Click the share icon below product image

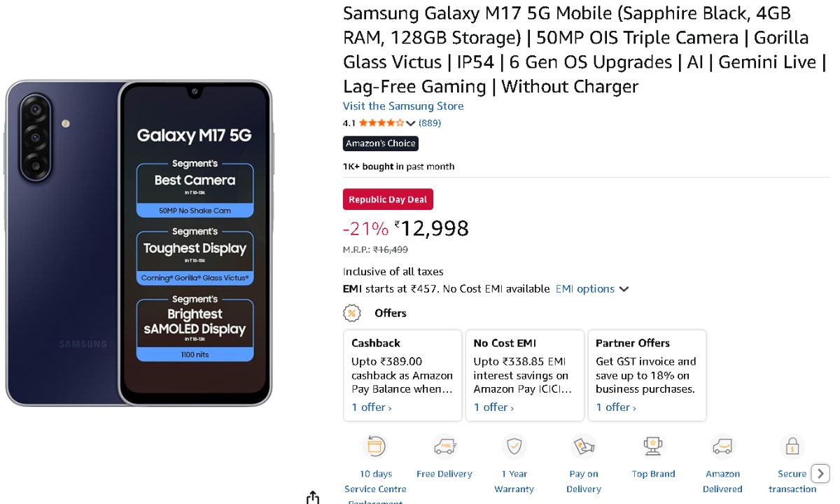point(313,497)
